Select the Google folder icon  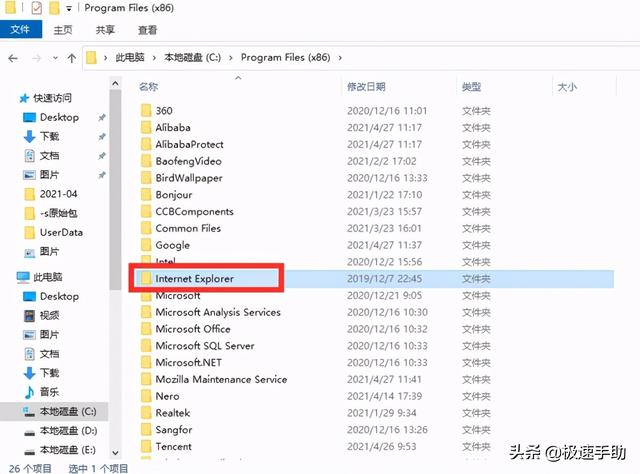pyautogui.click(x=146, y=245)
